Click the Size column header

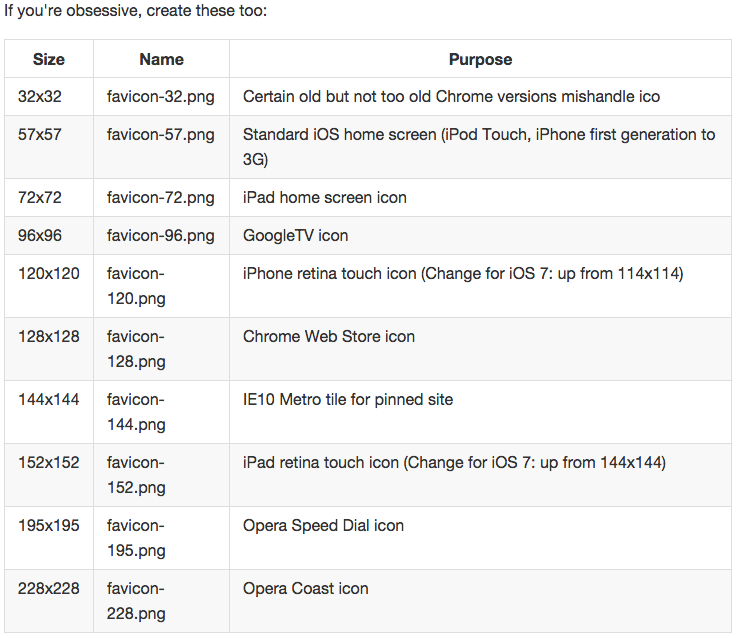[x=49, y=59]
